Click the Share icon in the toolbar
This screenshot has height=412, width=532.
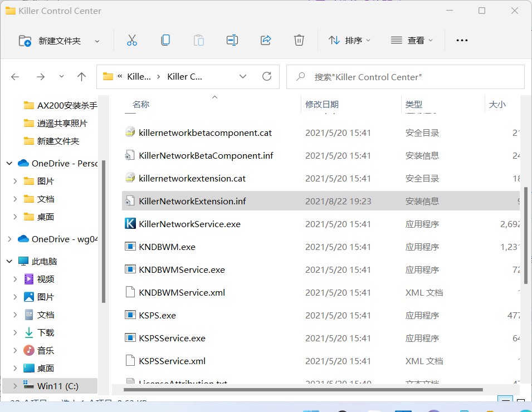(x=265, y=40)
